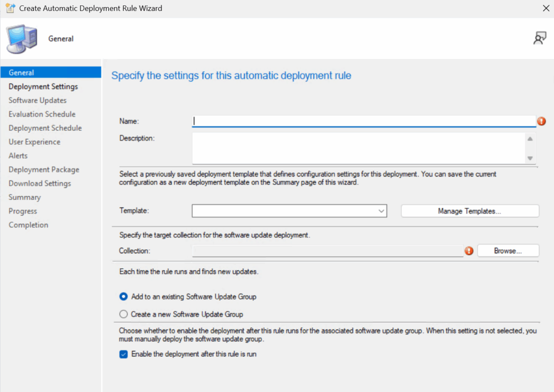Screen dimensions: 554x392
Task: Click the feedback person icon top right
Action: tap(539, 38)
